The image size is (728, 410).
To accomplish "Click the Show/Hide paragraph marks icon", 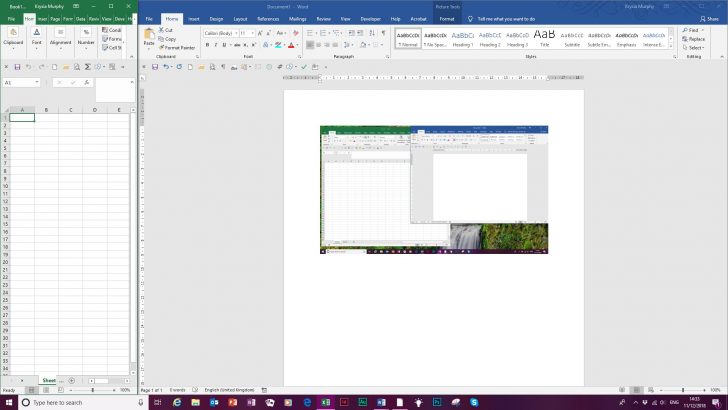I will pos(382,33).
